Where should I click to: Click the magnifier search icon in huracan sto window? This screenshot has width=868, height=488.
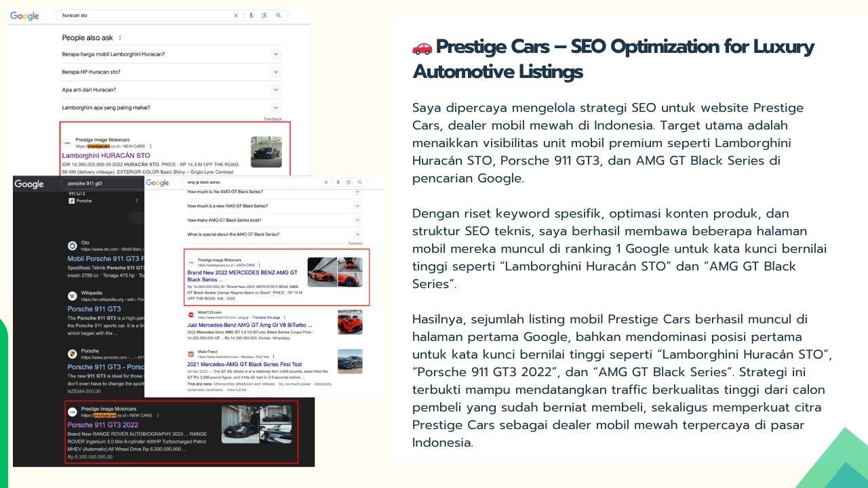[x=278, y=15]
